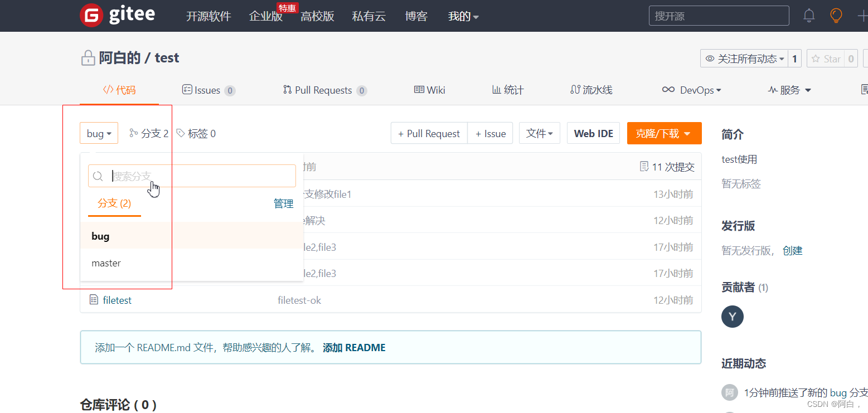
Task: Select the 分支 (2) tab in dropdown
Action: [x=114, y=203]
